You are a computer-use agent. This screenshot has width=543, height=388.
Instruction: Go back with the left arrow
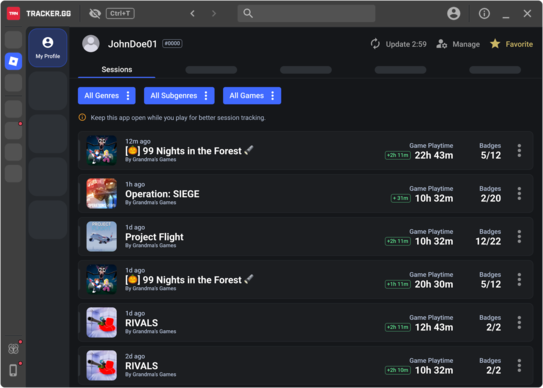coord(193,14)
